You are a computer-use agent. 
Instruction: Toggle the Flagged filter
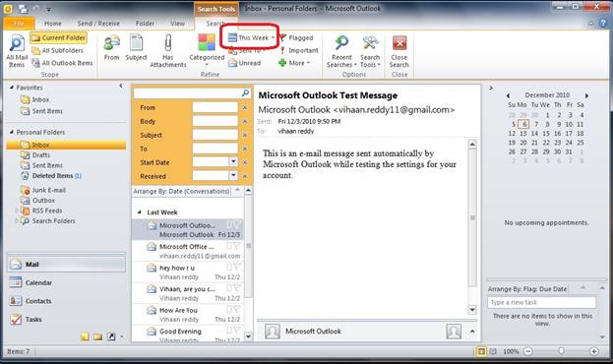tap(297, 38)
